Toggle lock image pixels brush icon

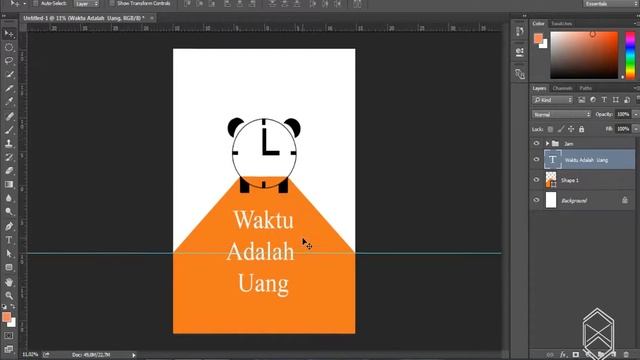(561, 129)
